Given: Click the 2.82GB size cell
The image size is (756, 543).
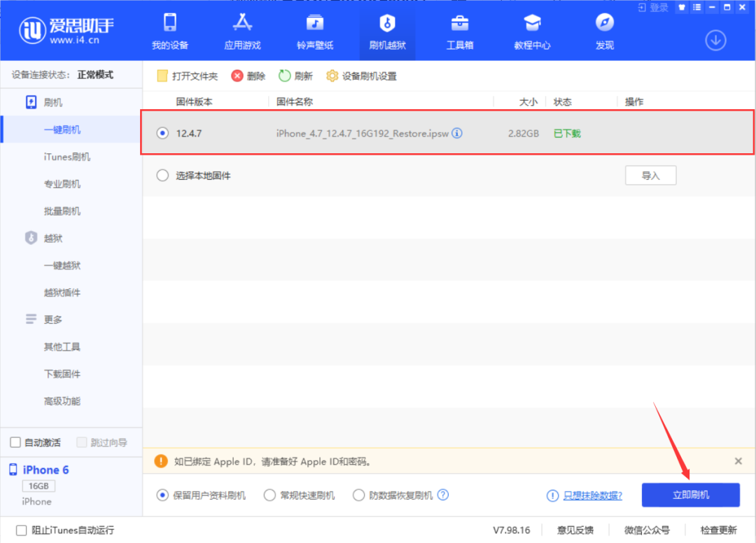Looking at the screenshot, I should [523, 134].
